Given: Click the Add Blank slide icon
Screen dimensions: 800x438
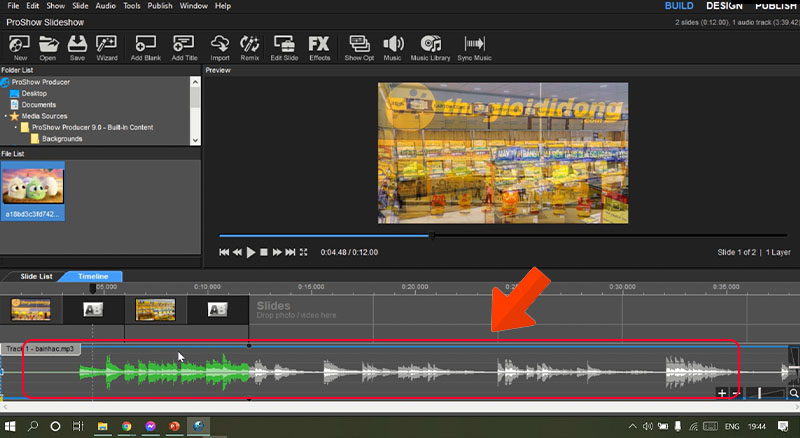Looking at the screenshot, I should [x=146, y=47].
